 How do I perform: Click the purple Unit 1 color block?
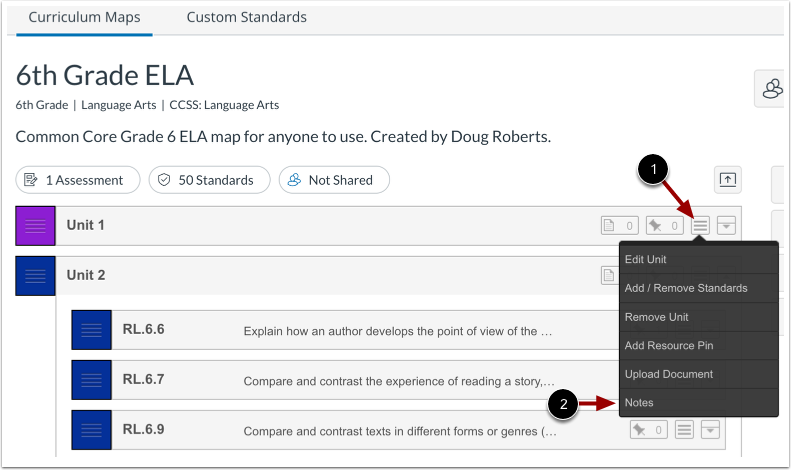36,226
